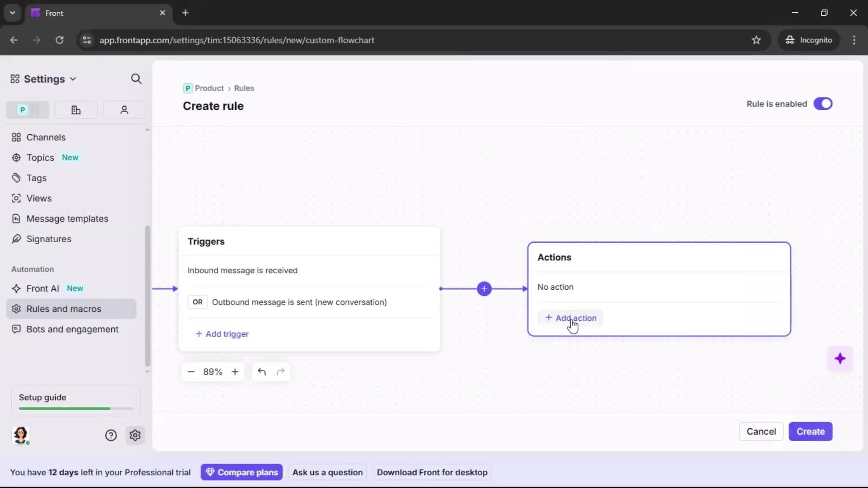
Task: Switch to company settings via building icon
Action: tap(75, 110)
